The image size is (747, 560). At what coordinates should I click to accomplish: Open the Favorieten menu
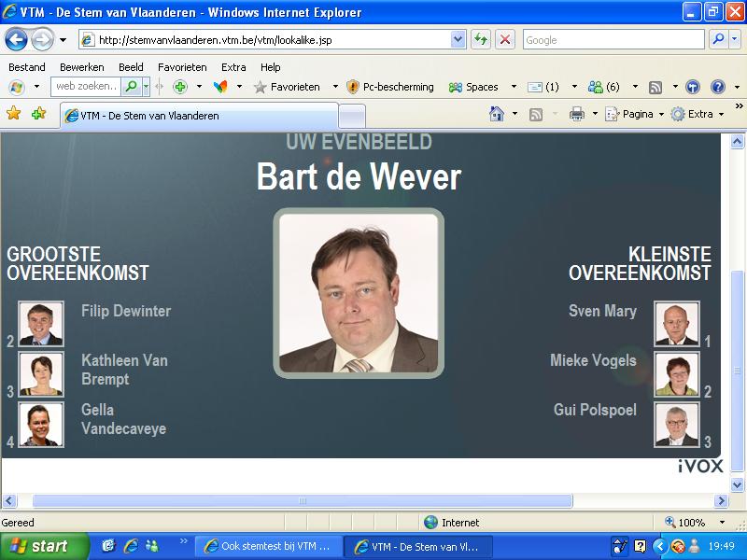(x=182, y=67)
